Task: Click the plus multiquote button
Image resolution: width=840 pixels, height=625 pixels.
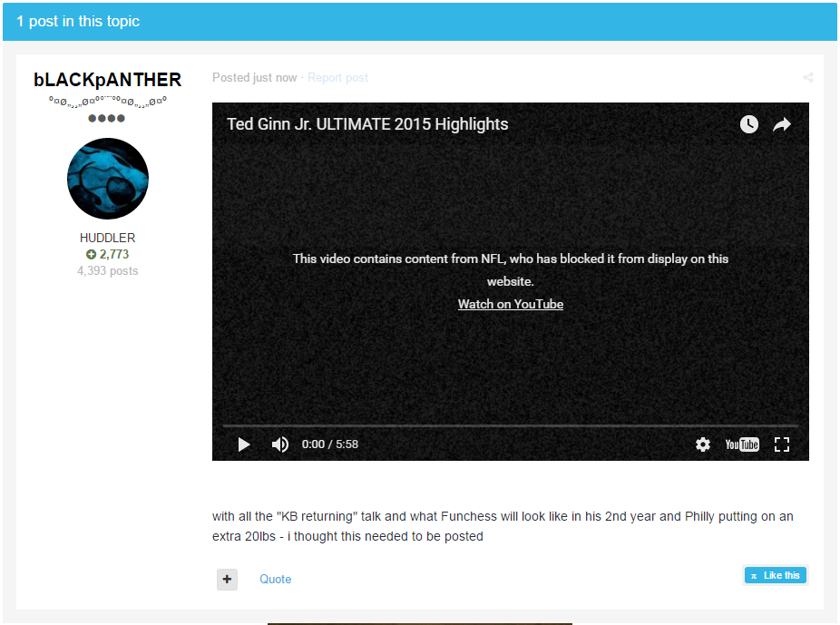Action: (227, 579)
